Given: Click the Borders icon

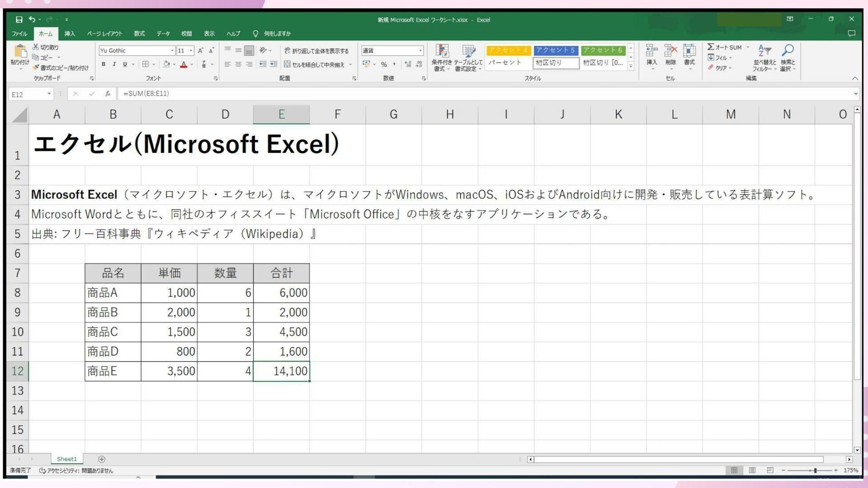Looking at the screenshot, I should click(146, 64).
